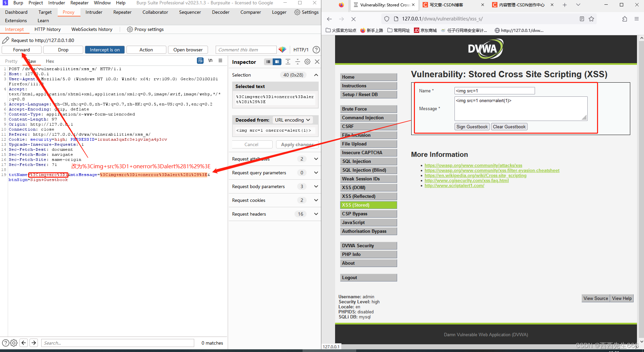644x352 pixels.
Task: Drop the intercepted request
Action: (x=63, y=50)
